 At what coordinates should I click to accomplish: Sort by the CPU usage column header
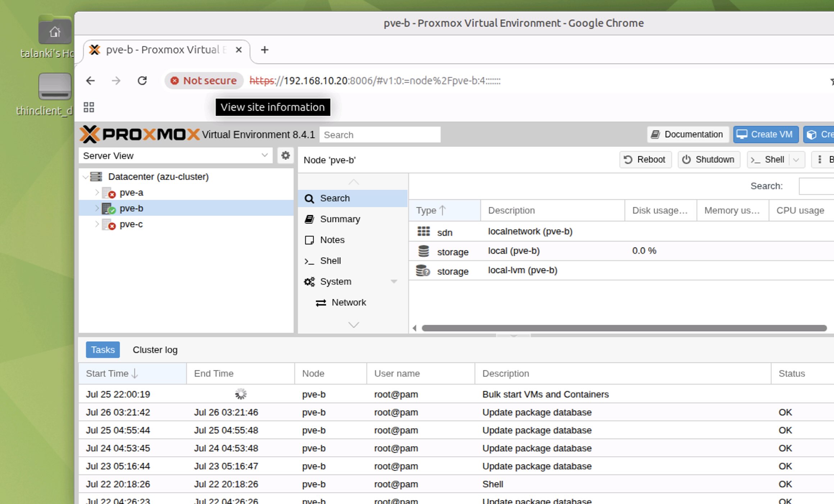point(801,210)
